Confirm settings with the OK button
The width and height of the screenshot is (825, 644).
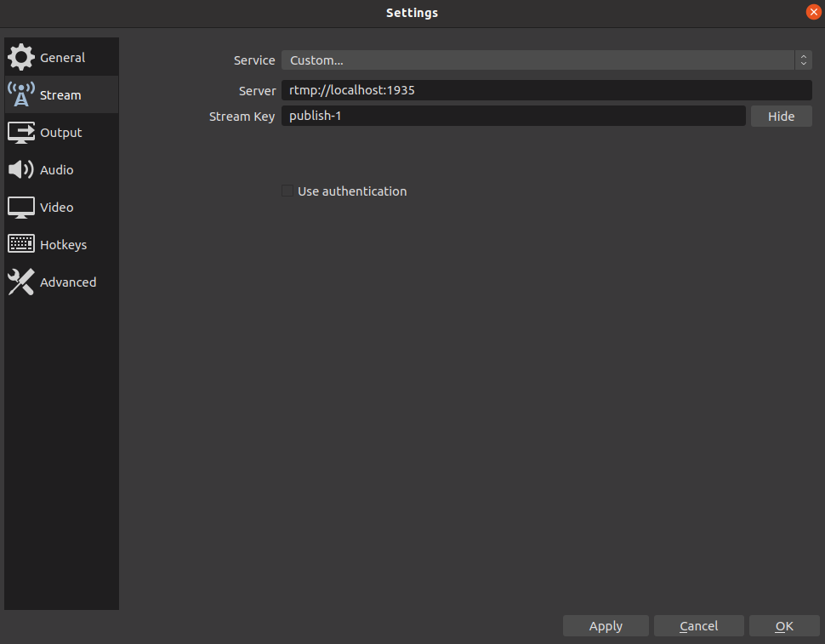(x=784, y=626)
